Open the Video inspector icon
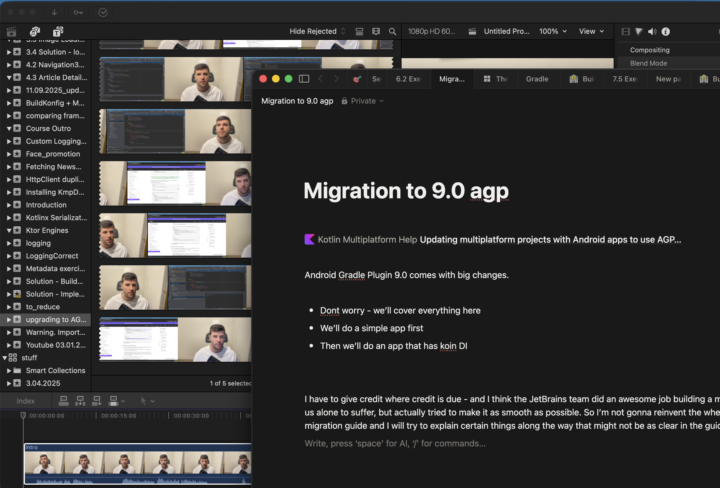The image size is (720, 488). (x=625, y=31)
